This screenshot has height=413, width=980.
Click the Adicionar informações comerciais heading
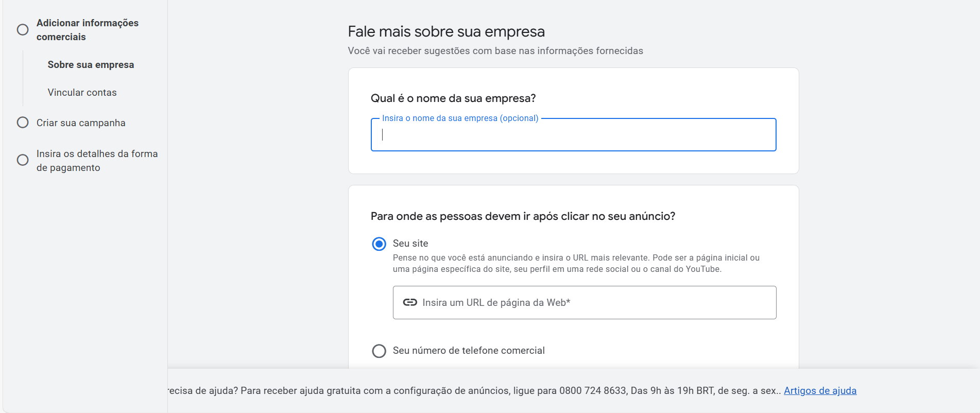pyautogui.click(x=88, y=30)
